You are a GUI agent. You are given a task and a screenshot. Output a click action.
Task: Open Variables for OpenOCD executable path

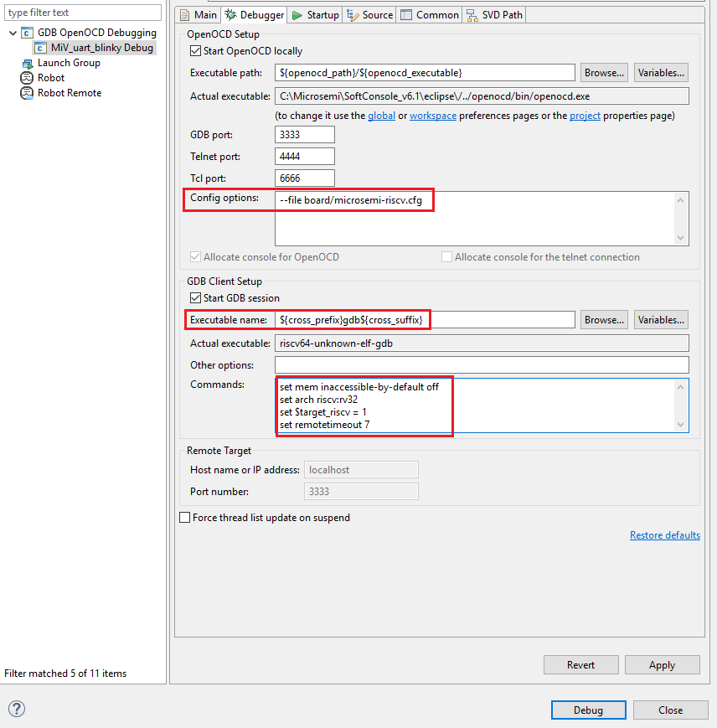click(661, 73)
